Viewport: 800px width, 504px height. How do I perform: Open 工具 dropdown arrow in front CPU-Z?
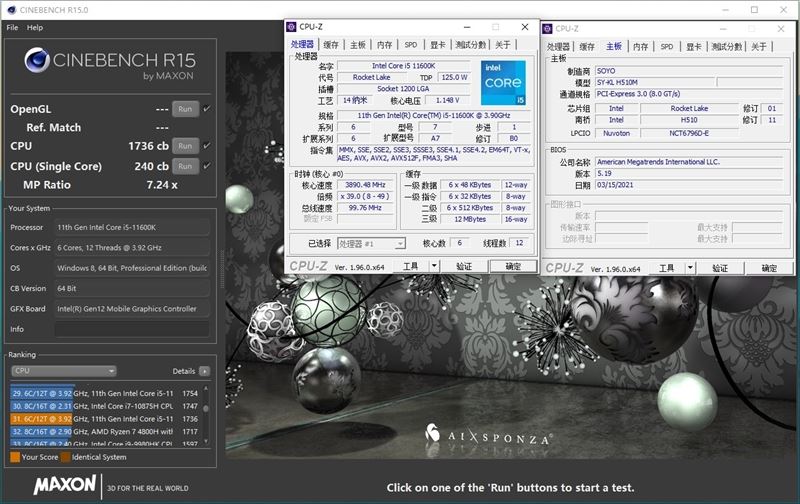(x=434, y=266)
